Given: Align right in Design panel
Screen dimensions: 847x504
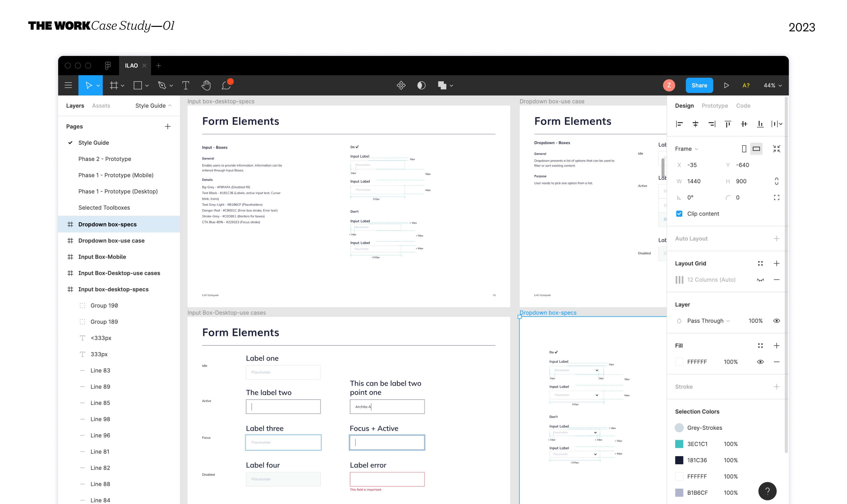Looking at the screenshot, I should click(x=711, y=124).
